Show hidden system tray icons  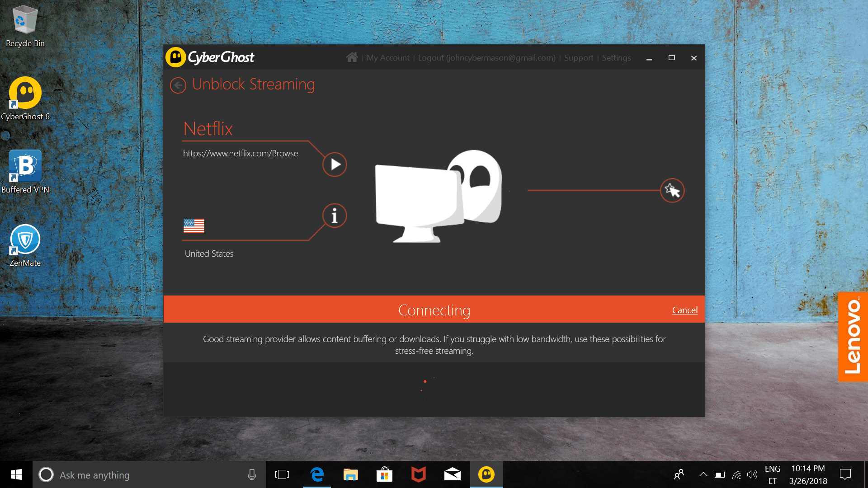(703, 474)
